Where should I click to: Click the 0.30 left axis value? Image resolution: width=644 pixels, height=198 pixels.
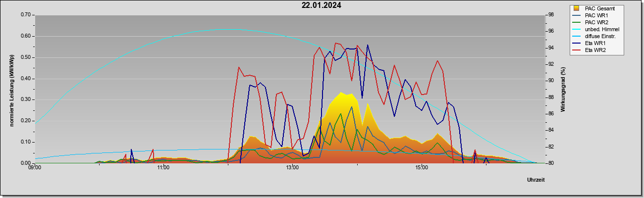pyautogui.click(x=26, y=99)
